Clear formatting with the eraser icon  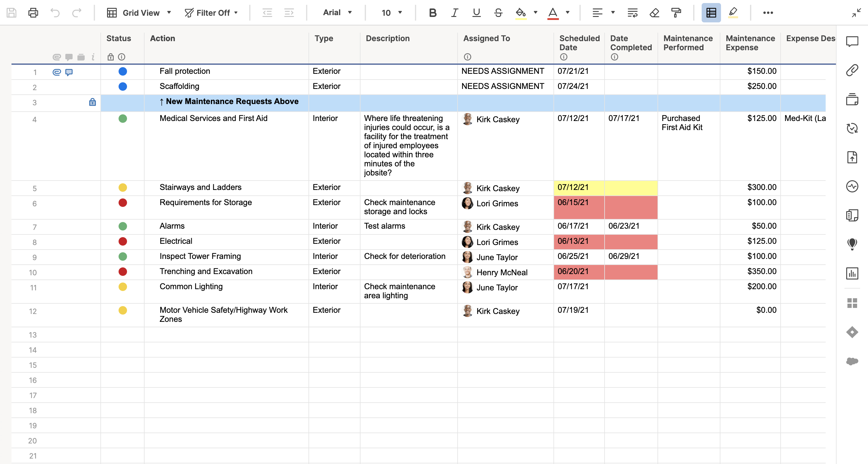tap(654, 13)
